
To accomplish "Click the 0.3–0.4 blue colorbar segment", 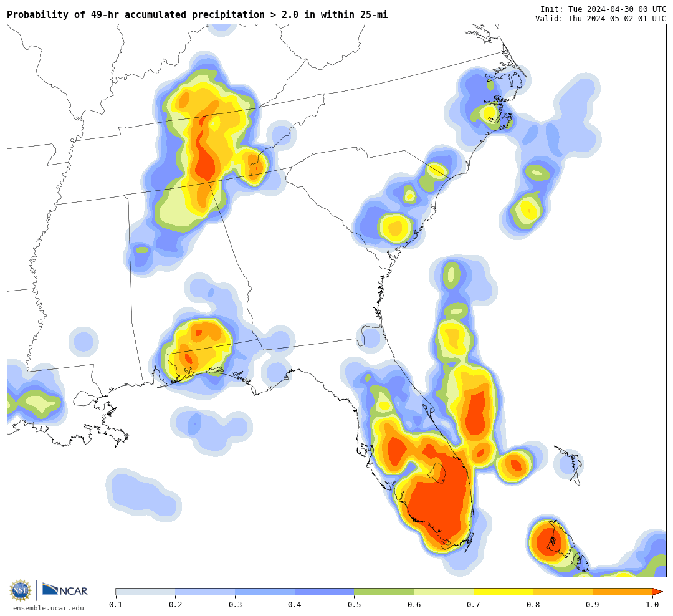I will click(265, 592).
